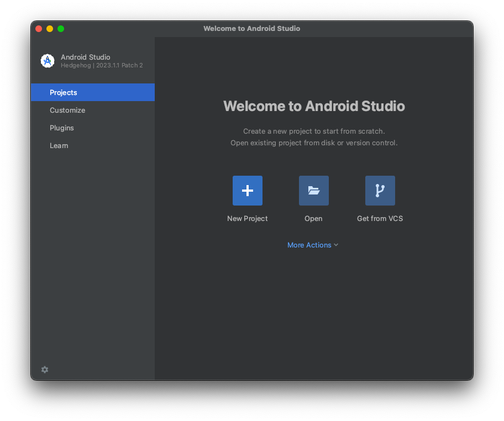Click the 'Open existing project from disk' text
504x421 pixels.
314,143
